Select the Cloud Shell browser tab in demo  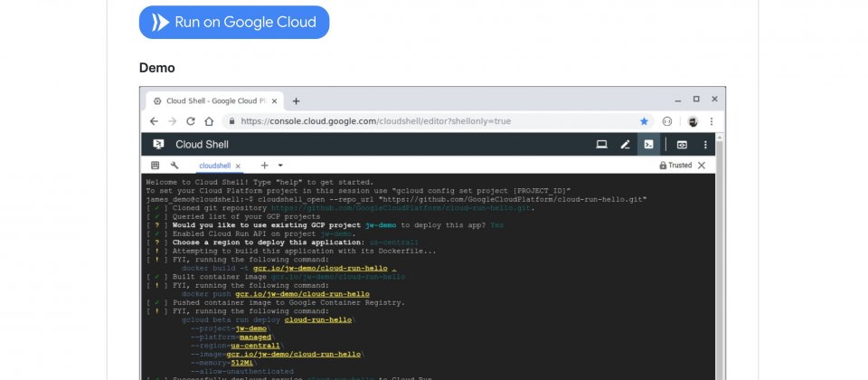[215, 100]
